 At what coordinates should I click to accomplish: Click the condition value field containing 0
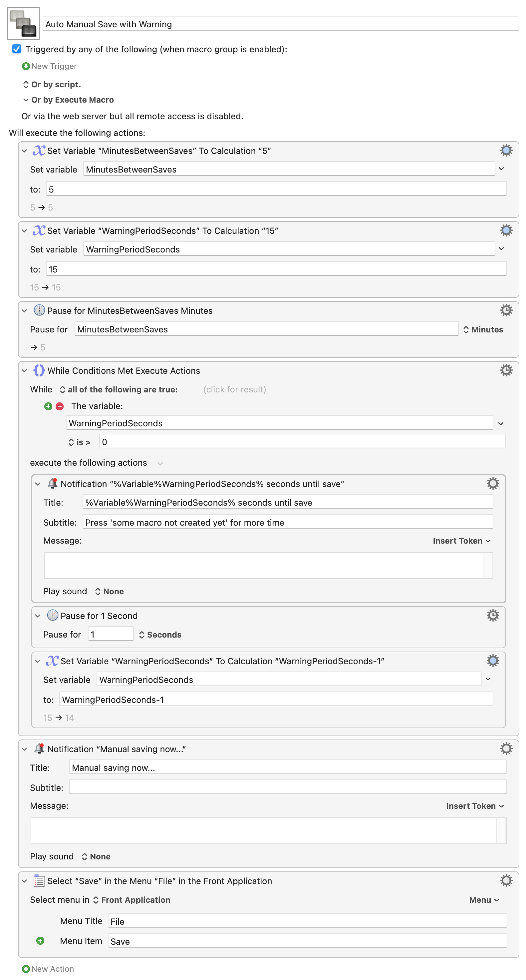tap(302, 441)
